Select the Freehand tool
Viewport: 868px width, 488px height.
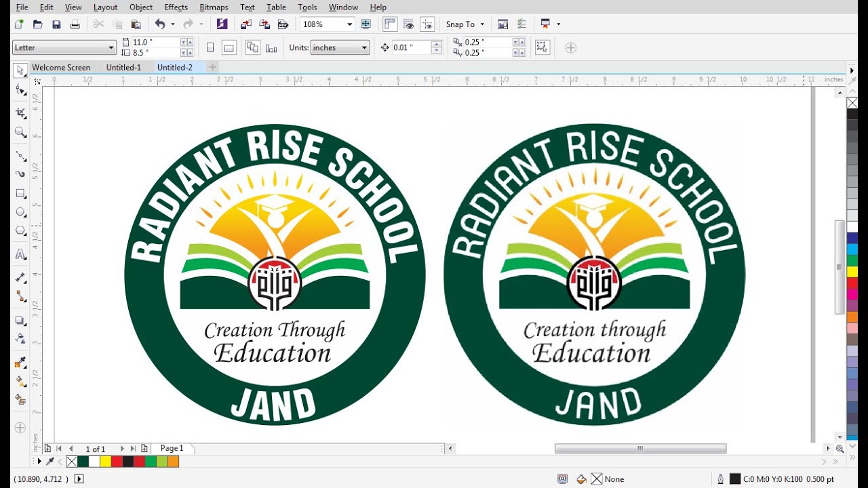20,156
